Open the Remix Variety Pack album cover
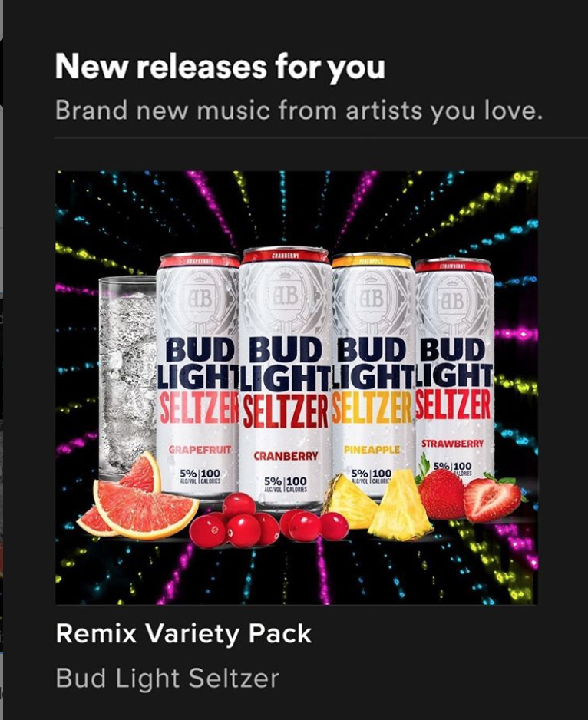This screenshot has width=588, height=720. (296, 388)
